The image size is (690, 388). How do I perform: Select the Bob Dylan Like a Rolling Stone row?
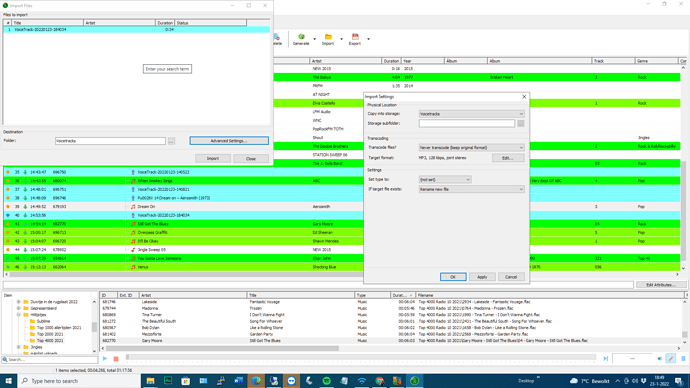coord(392,328)
